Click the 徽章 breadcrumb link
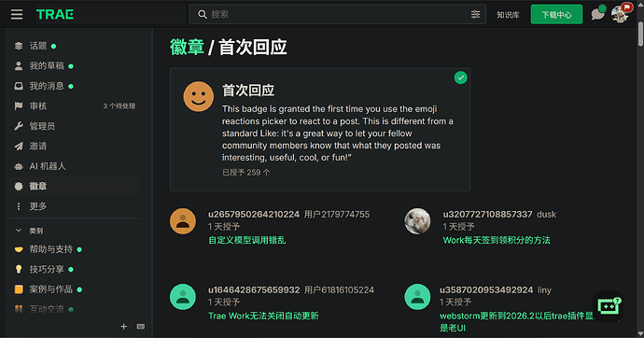Viewport: 644px width, 338px height. pos(188,47)
